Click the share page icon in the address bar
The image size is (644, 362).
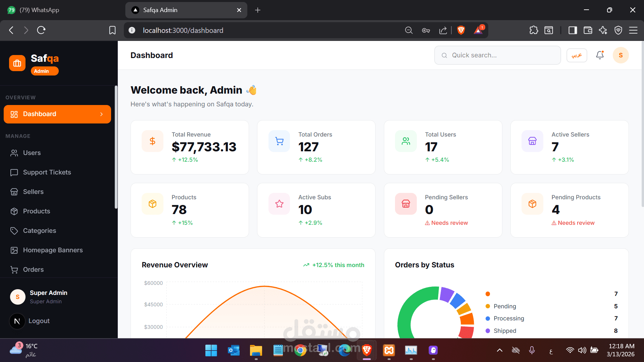(x=443, y=30)
